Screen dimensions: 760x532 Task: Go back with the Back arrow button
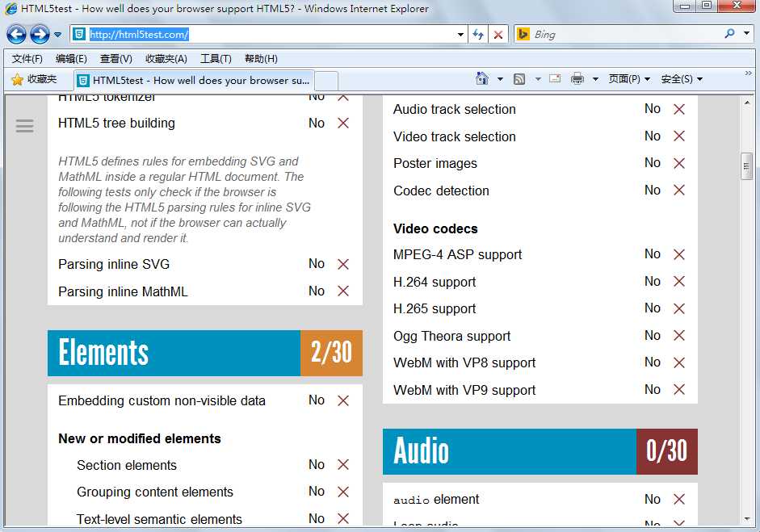click(x=16, y=35)
